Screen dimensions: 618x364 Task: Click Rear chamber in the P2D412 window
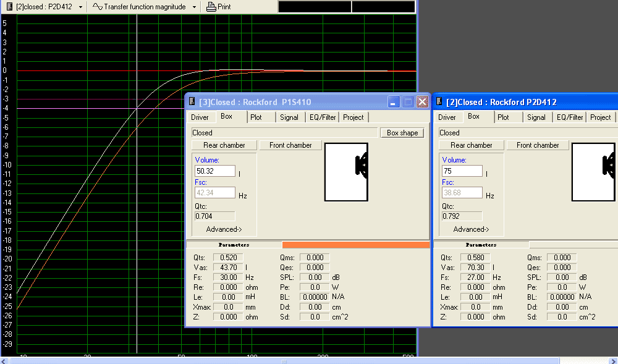click(472, 145)
